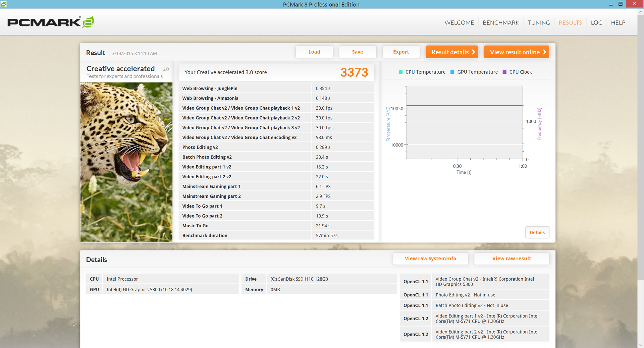This screenshot has width=644, height=348.
Task: Close the PCMark 8 window
Action: pyautogui.click(x=634, y=4)
